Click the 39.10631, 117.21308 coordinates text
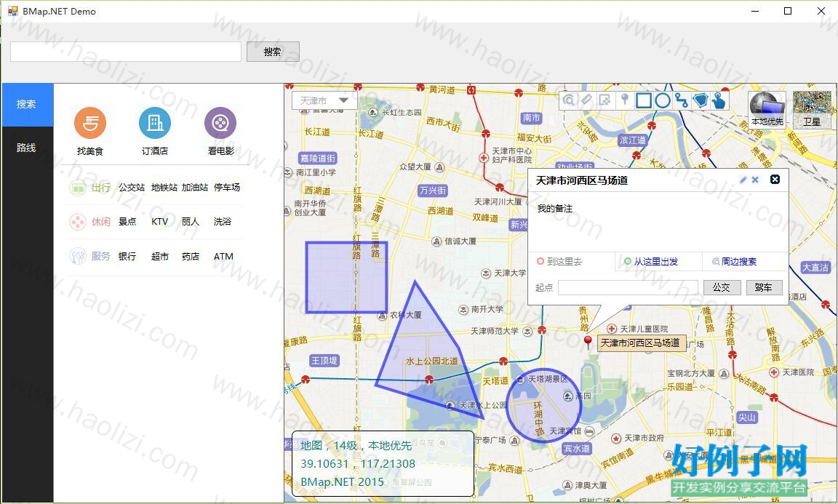 click(x=358, y=464)
